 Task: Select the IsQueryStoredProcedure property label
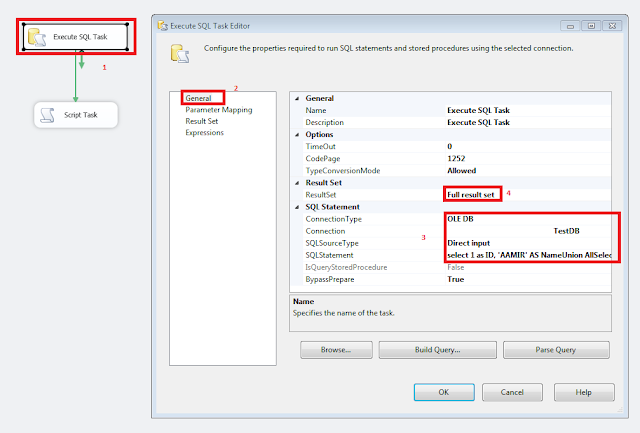pos(346,267)
